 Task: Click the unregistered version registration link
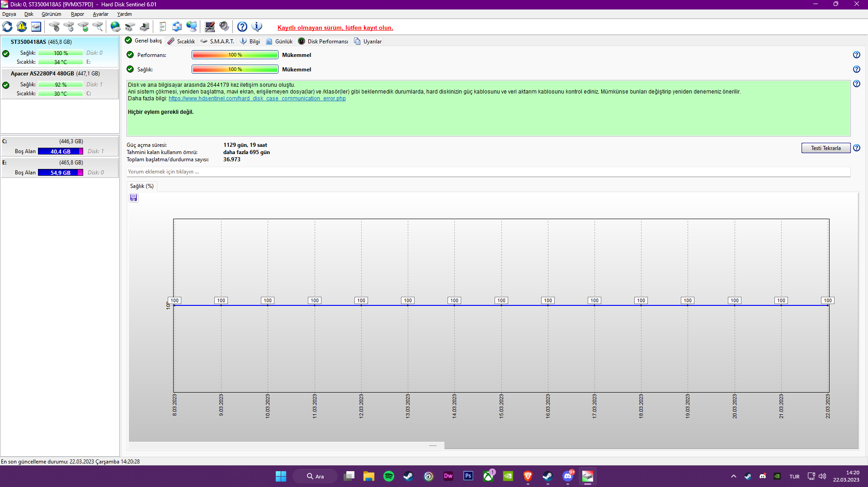coord(335,28)
